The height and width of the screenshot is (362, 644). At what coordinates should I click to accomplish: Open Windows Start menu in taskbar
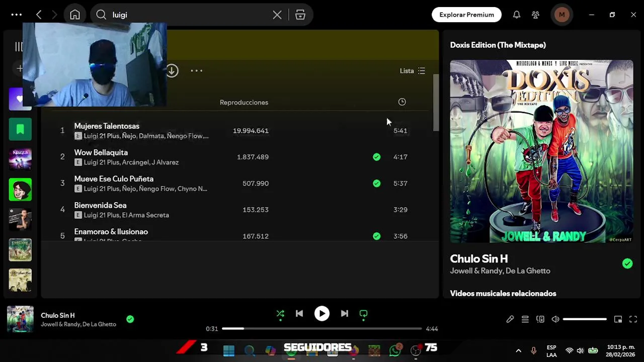229,350
